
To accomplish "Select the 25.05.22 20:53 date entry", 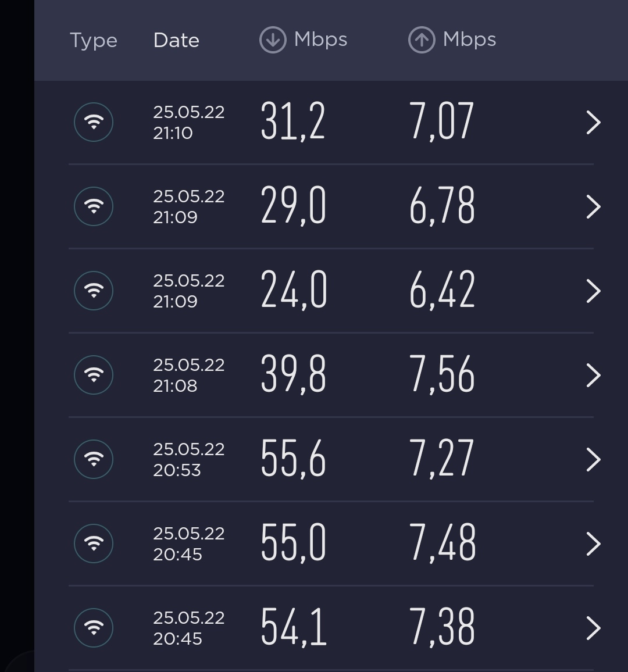I will tap(188, 459).
